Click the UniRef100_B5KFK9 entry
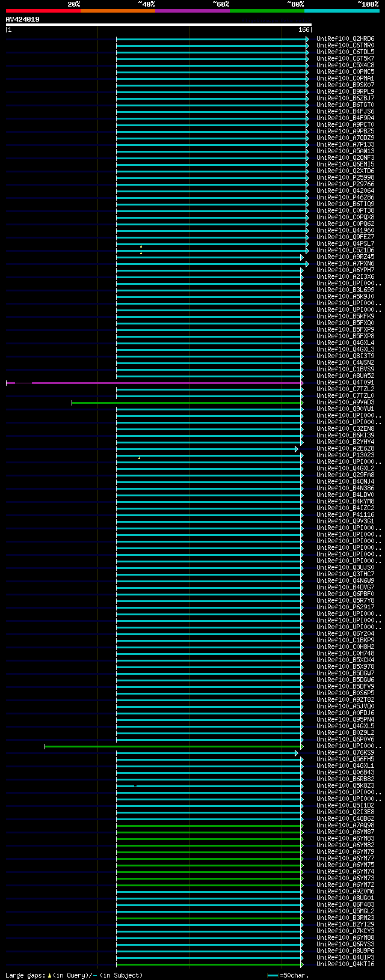The image size is (385, 980). point(345,317)
